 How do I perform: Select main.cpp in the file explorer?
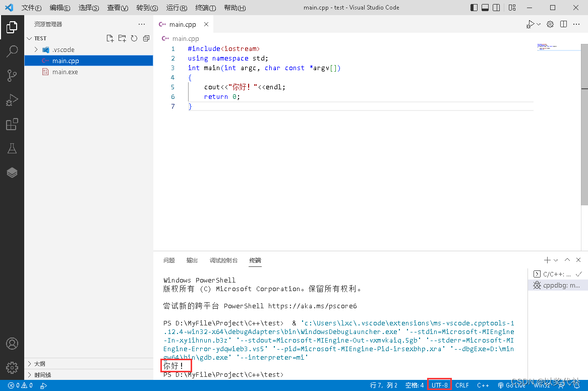point(88,61)
